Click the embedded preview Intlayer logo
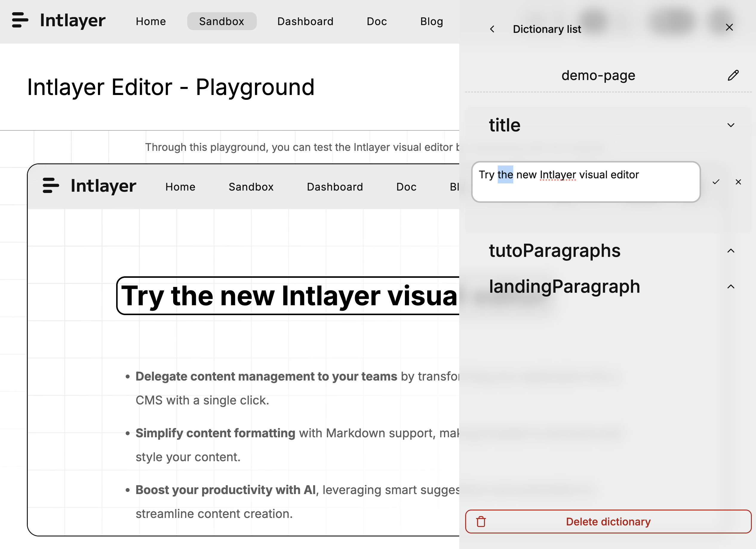The image size is (756, 549). [x=51, y=185]
